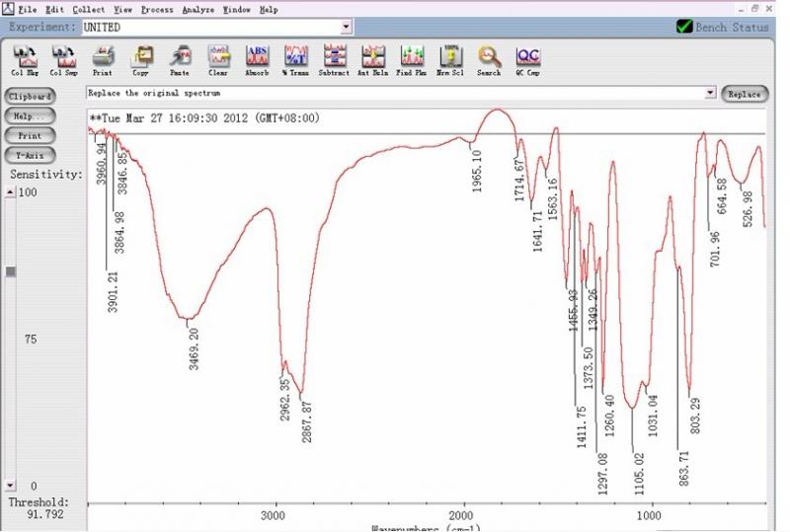Run automatic baseline correction icon
This screenshot has height=532, width=790.
[x=373, y=60]
